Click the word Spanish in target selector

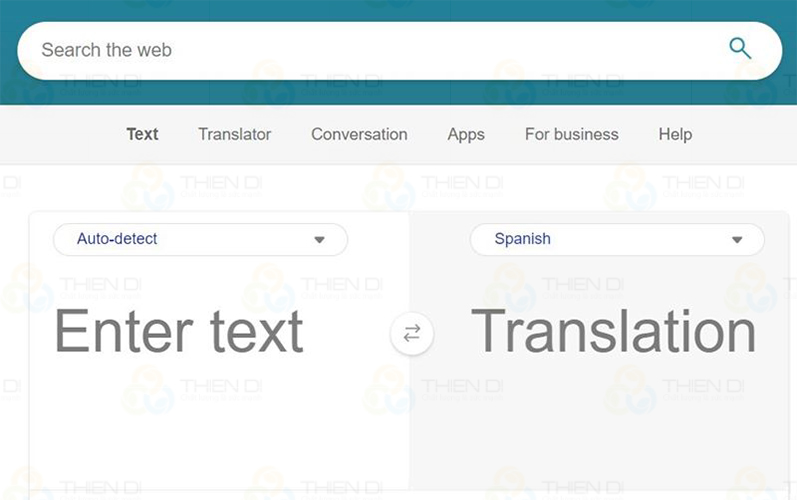click(x=522, y=239)
